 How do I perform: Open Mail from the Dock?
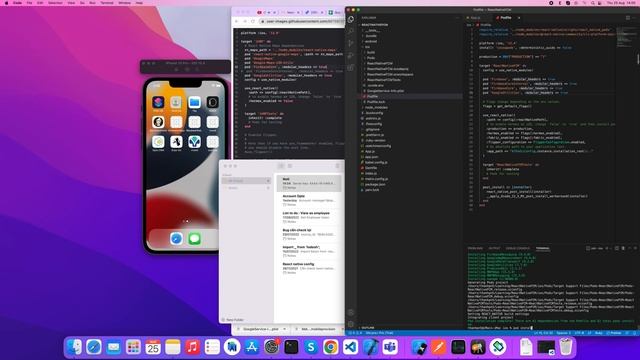pos(113,347)
